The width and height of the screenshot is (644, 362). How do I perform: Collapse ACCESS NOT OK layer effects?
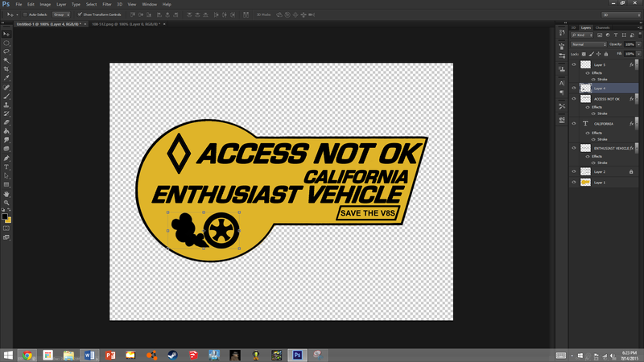637,99
